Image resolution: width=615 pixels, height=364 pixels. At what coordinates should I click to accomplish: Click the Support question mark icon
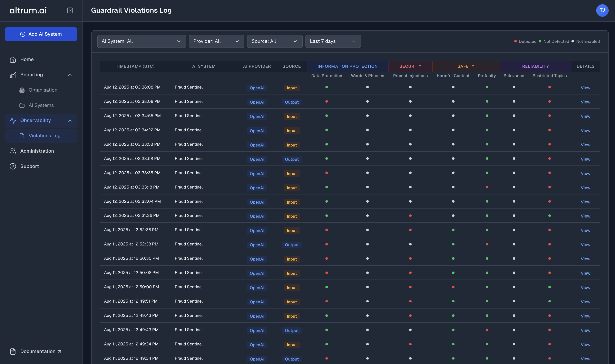(13, 166)
